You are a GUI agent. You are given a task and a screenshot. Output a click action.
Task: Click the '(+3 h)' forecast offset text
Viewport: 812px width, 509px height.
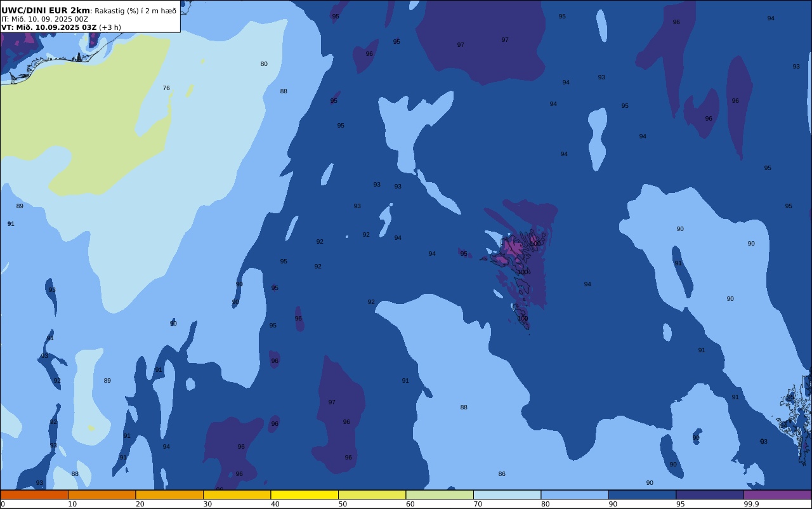click(110, 27)
